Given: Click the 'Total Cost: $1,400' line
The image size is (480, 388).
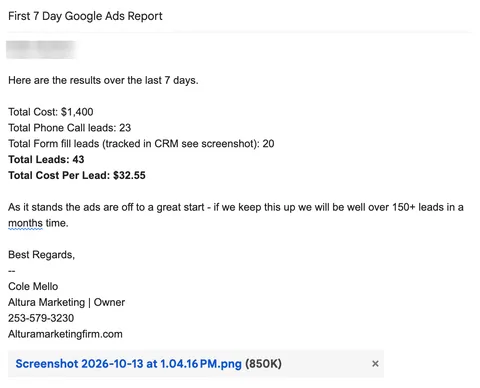Looking at the screenshot, I should click(51, 112).
